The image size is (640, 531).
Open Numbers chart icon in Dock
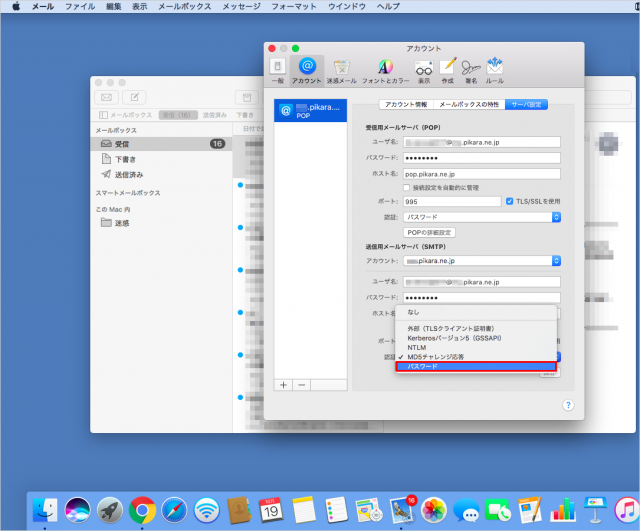coord(563,510)
